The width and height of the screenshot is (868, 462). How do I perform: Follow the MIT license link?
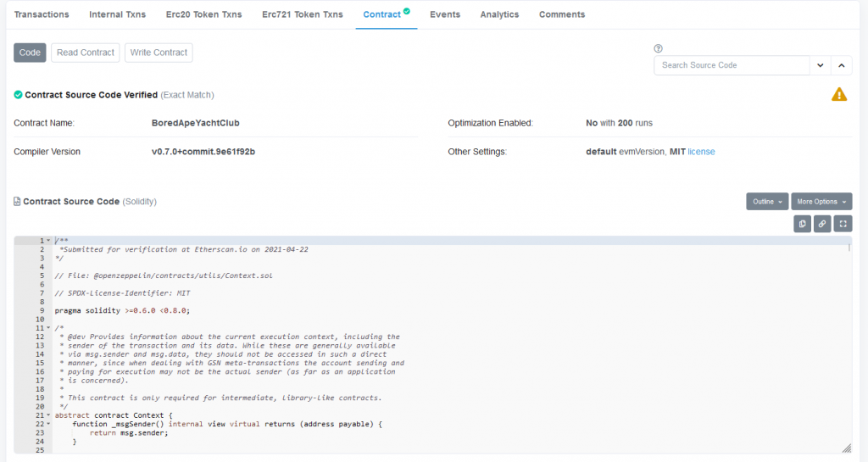coord(701,152)
